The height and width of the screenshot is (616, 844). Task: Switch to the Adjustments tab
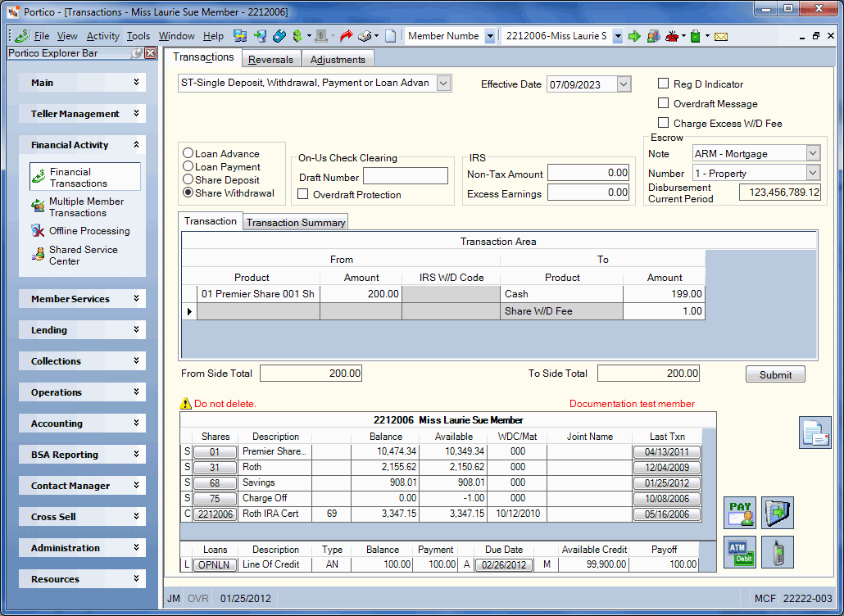coord(338,59)
